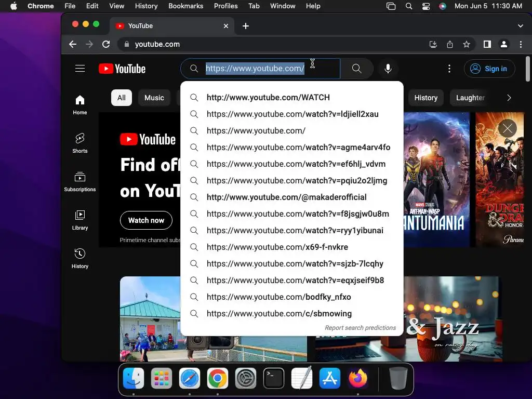Choose suggestion ending watch?v=ryy1yibunai
Image resolution: width=532 pixels, height=399 pixels.
click(x=292, y=230)
